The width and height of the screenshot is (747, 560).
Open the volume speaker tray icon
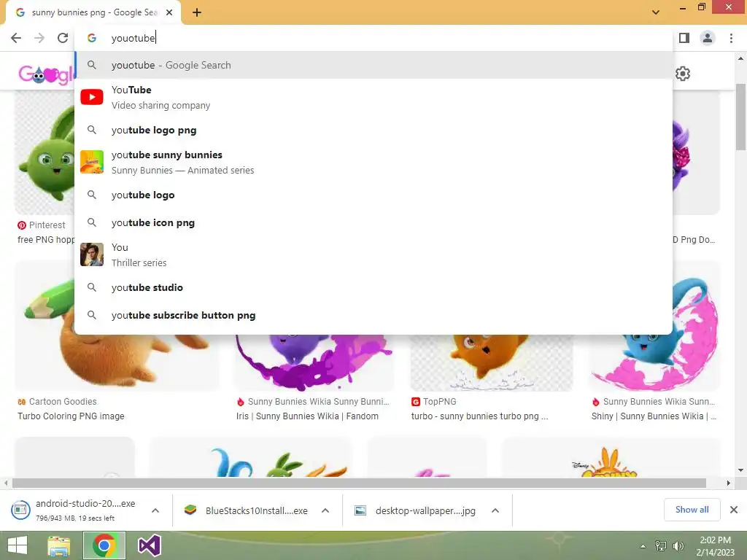(678, 545)
